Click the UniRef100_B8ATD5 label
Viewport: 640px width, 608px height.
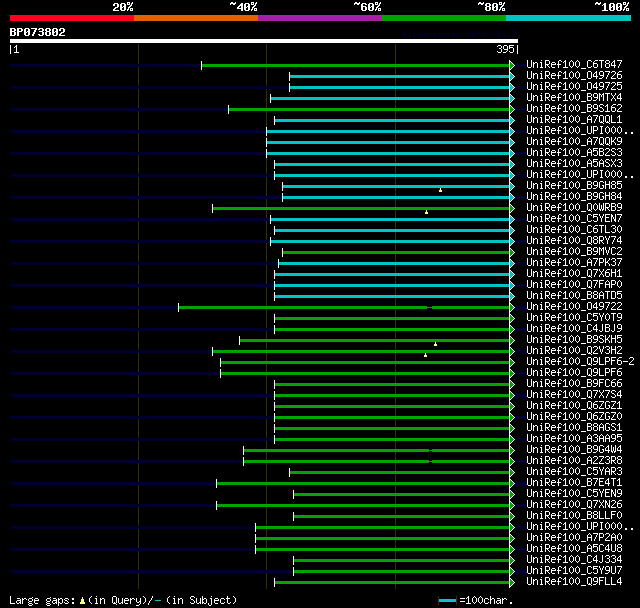coord(574,296)
